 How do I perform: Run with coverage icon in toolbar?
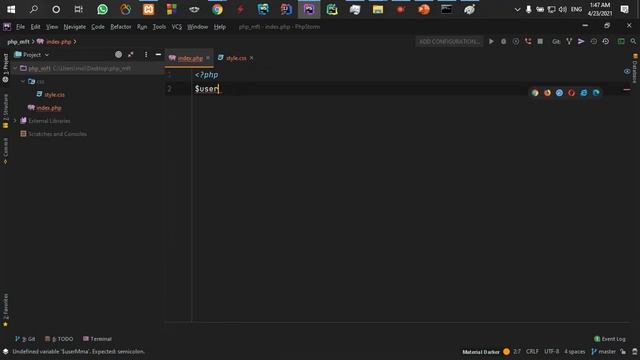[x=516, y=42]
